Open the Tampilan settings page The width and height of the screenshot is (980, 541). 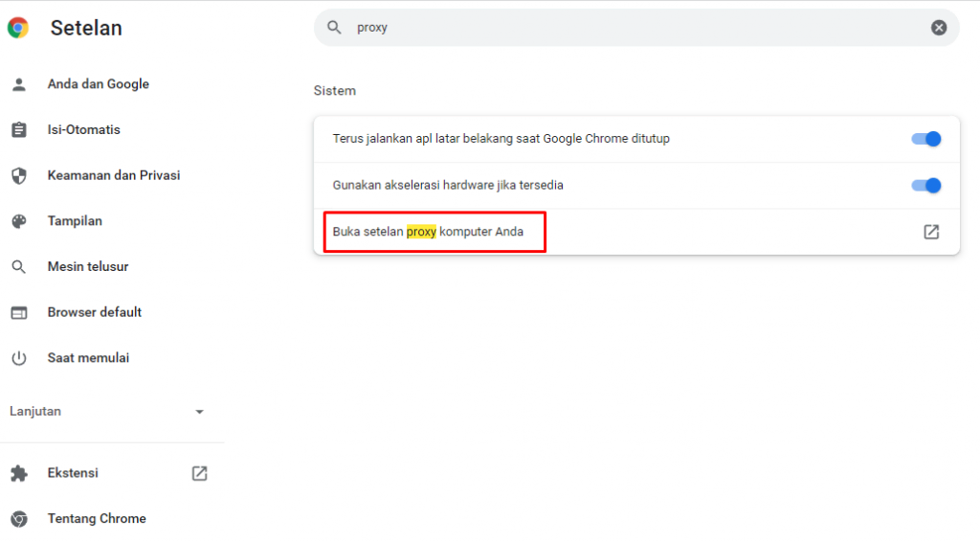pyautogui.click(x=75, y=221)
